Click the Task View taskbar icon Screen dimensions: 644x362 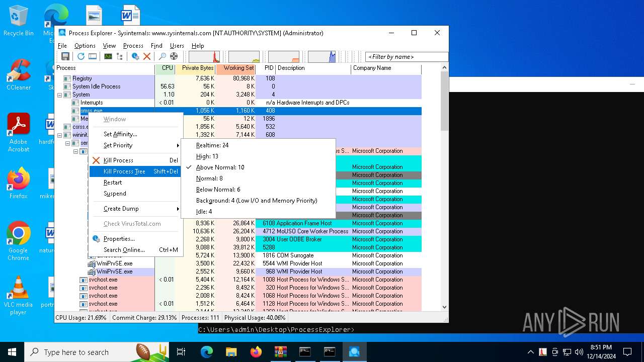[x=181, y=352]
